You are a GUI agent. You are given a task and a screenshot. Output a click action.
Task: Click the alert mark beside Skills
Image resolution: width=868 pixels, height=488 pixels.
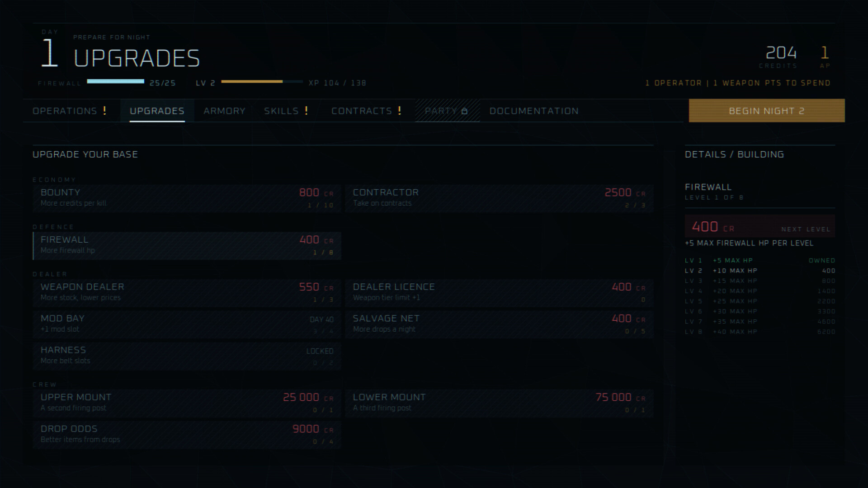point(307,110)
